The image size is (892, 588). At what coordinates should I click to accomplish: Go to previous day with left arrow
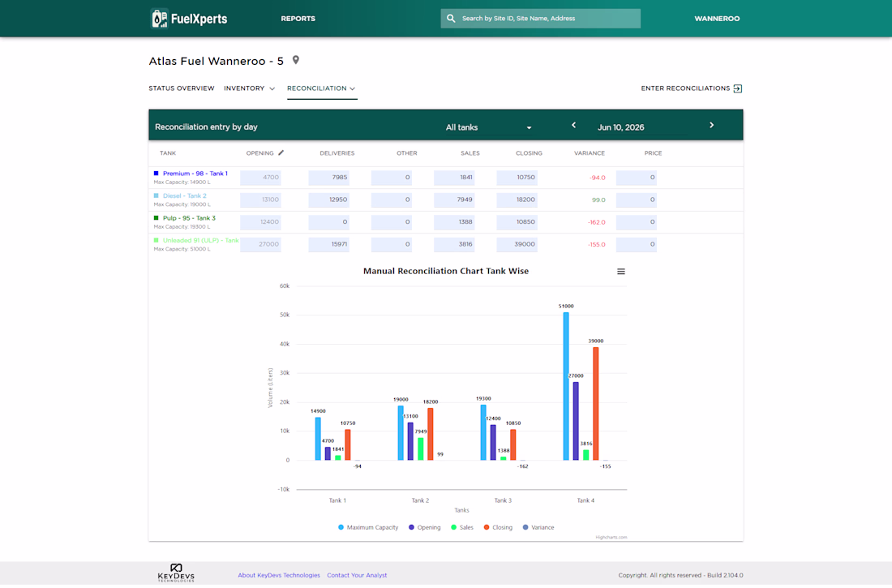pyautogui.click(x=573, y=125)
